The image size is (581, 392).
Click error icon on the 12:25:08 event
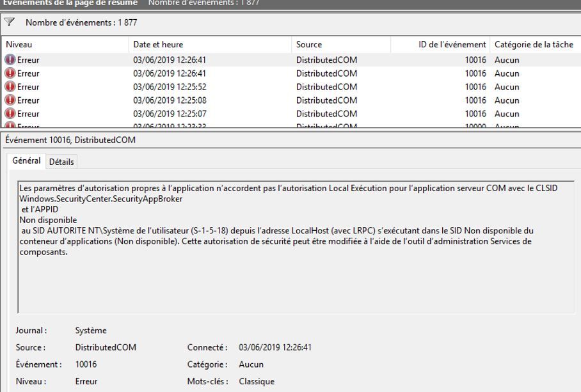10,100
